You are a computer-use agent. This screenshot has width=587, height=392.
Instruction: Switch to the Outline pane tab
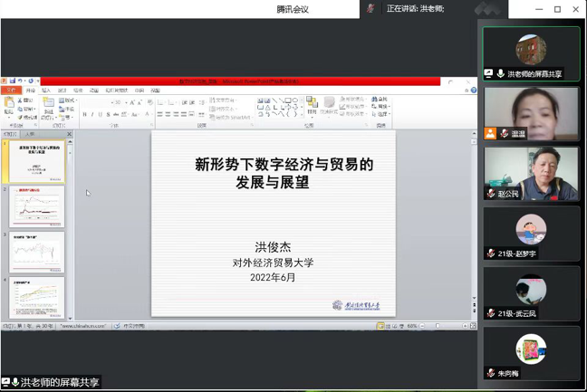pos(30,134)
